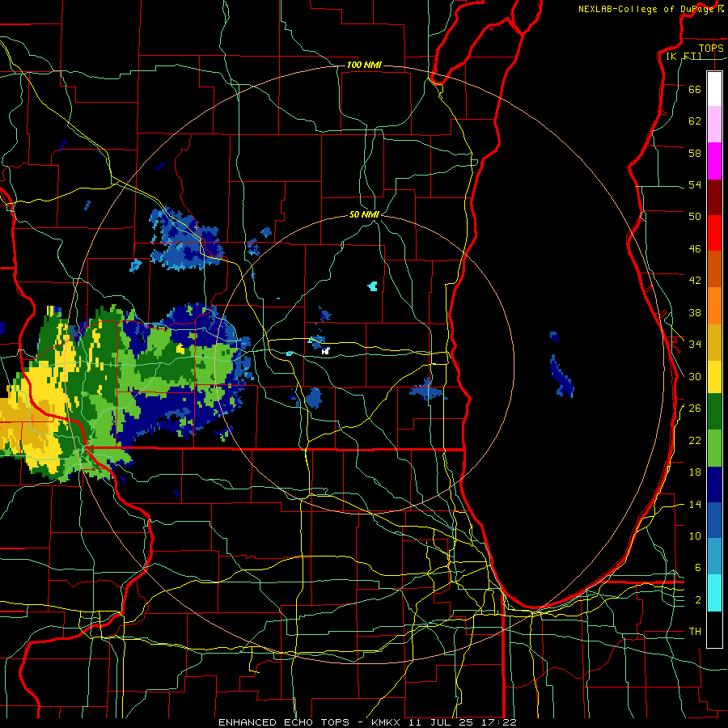Click the 'TH' legend label

pos(695,632)
